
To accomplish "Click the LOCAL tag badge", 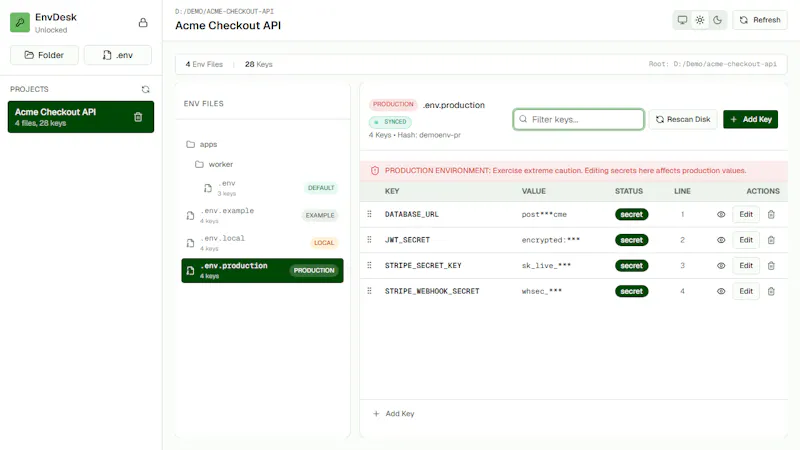I will (x=324, y=243).
